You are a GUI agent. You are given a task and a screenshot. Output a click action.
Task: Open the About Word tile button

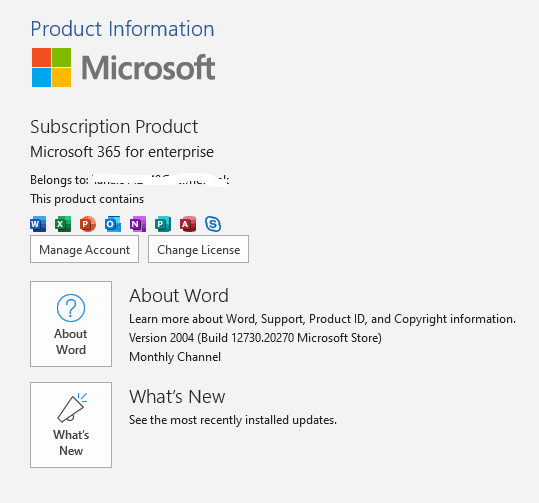coord(71,324)
